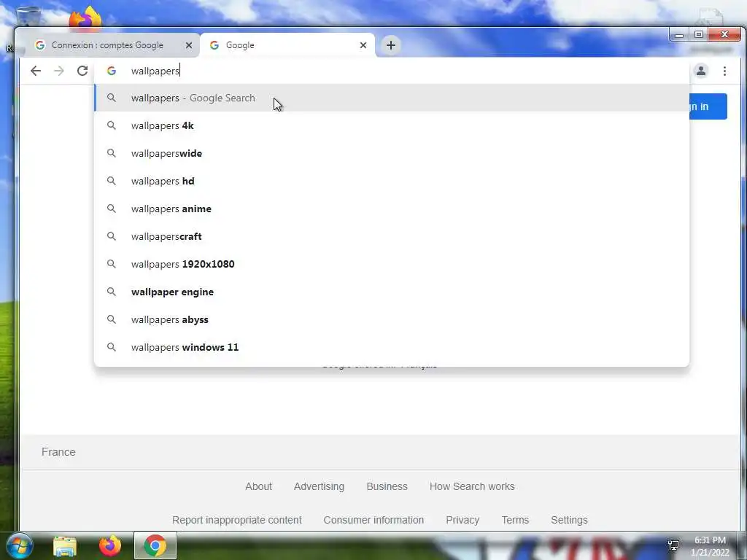Open the Terms footer link
Screen dimensions: 747x560
point(515,520)
